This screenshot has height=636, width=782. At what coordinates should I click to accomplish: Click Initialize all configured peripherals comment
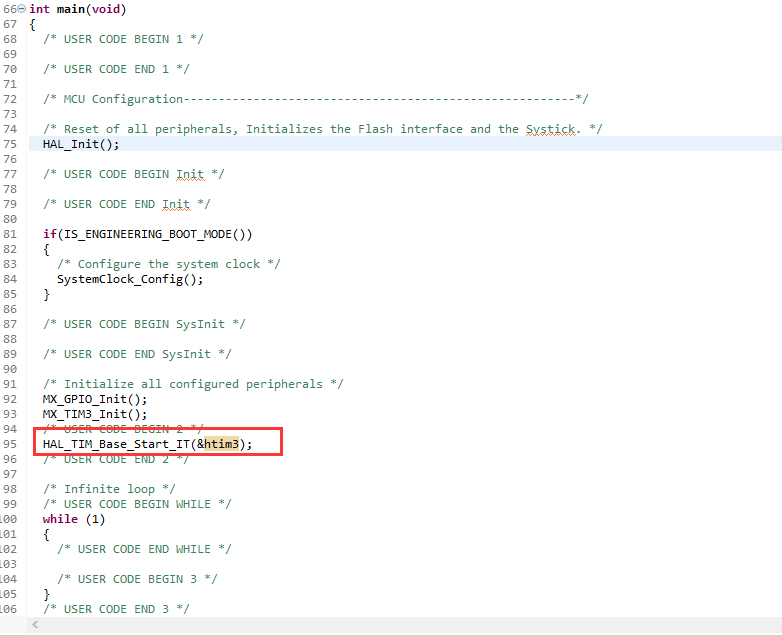193,384
